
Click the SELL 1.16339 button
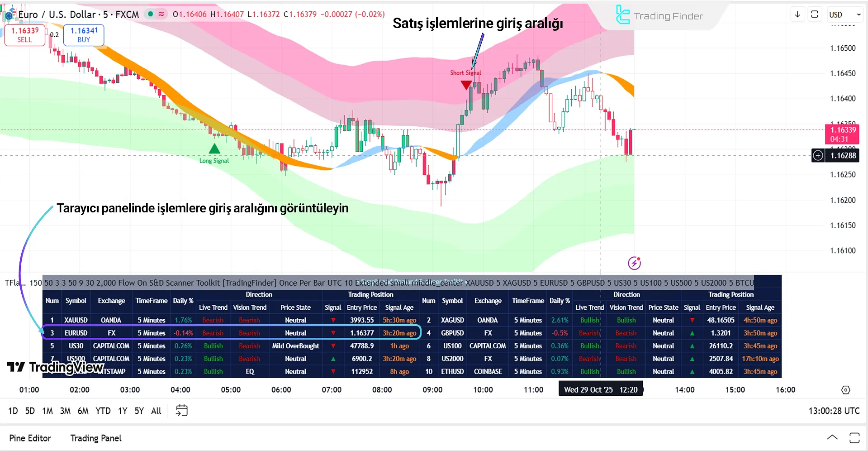[24, 35]
